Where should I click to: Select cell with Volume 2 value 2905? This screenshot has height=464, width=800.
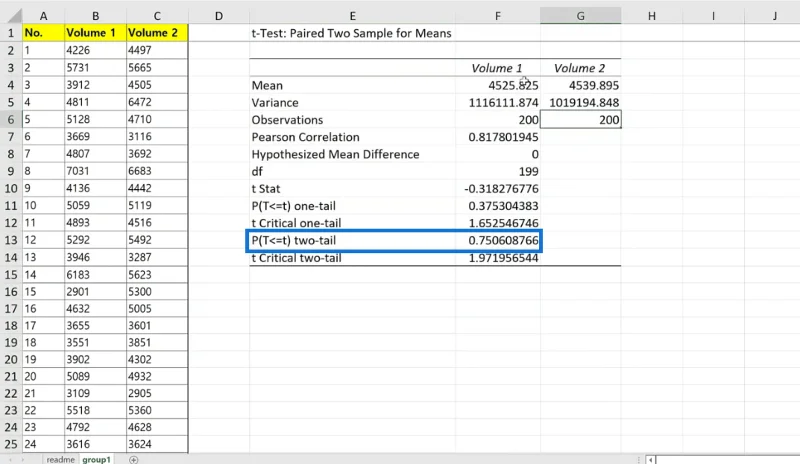157,393
